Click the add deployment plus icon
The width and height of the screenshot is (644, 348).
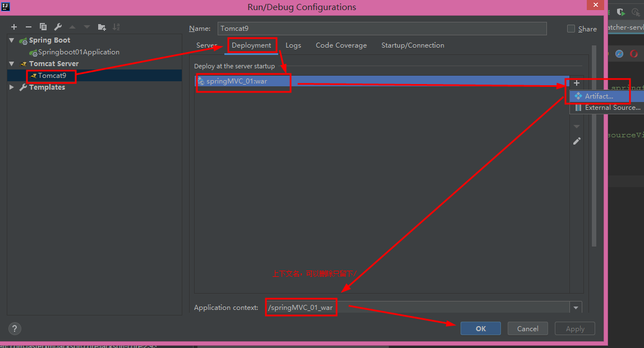pos(577,83)
